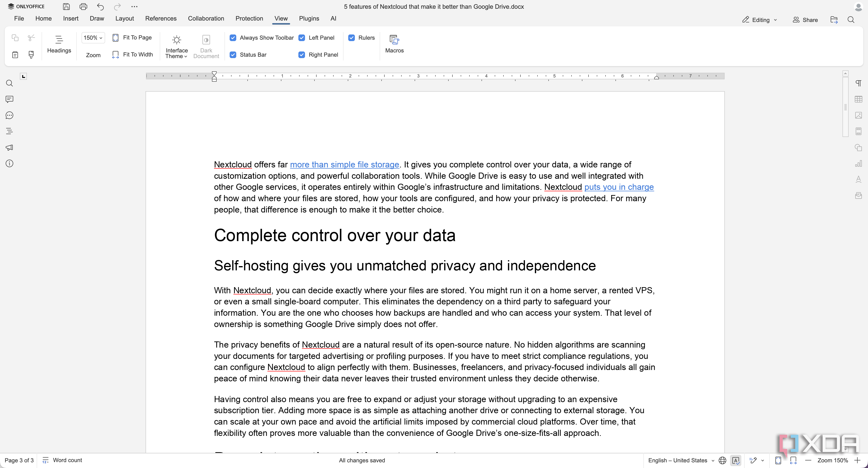Open English – United States language dropdown
The width and height of the screenshot is (868, 468).
pos(681,460)
